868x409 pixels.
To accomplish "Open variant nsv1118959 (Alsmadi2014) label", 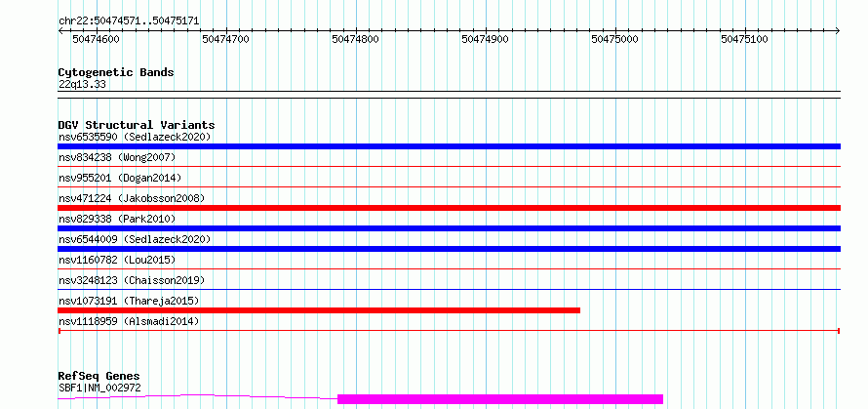I will coord(129,321).
